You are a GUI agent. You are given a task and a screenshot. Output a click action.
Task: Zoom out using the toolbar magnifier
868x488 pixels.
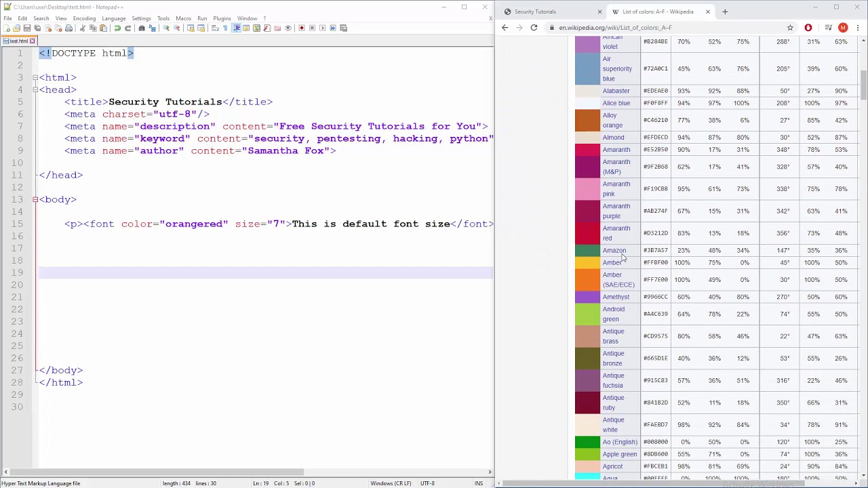[x=176, y=28]
